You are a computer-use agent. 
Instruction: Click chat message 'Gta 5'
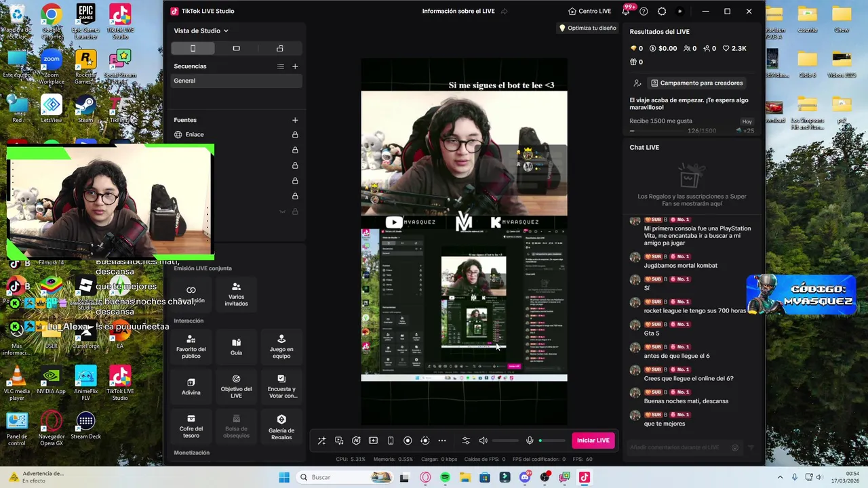(652, 333)
